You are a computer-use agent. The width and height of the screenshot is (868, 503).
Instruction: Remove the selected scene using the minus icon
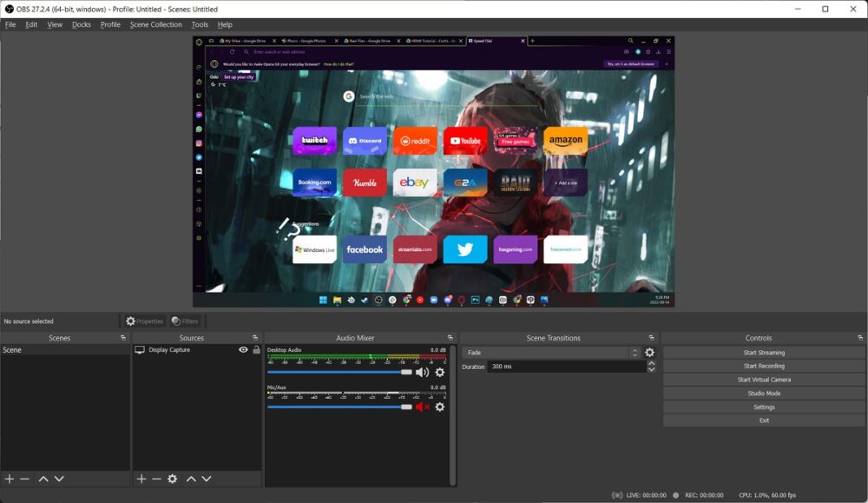pyautogui.click(x=23, y=479)
